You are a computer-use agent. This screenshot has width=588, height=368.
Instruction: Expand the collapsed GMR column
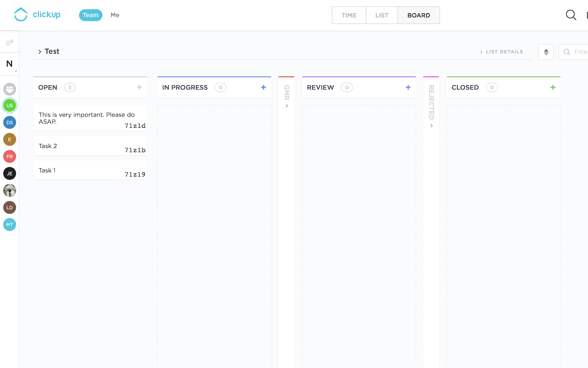coord(287,106)
